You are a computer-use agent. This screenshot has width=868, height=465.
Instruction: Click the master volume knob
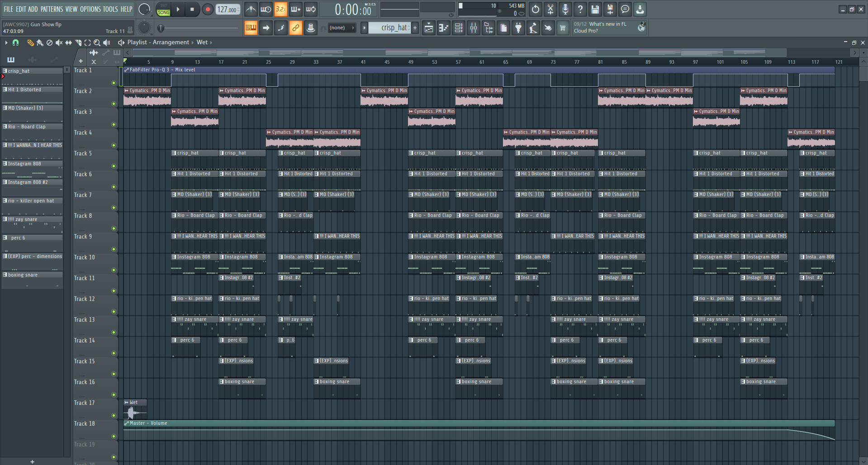click(x=144, y=9)
